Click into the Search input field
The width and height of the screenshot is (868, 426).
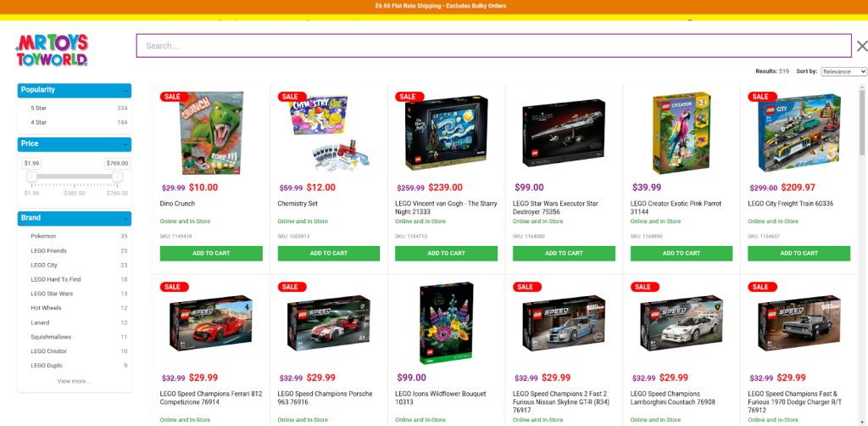click(x=494, y=46)
